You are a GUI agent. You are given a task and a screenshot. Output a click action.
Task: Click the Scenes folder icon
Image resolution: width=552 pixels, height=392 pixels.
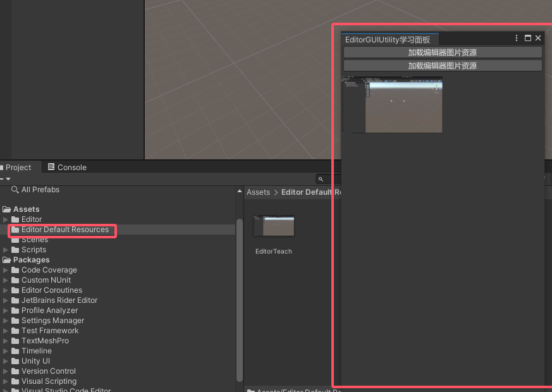pos(16,240)
